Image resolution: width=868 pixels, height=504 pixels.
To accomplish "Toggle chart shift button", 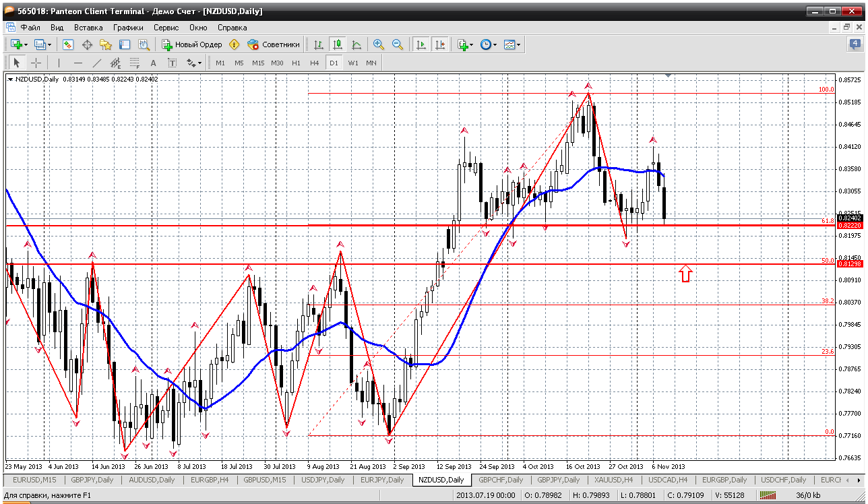I will [440, 44].
